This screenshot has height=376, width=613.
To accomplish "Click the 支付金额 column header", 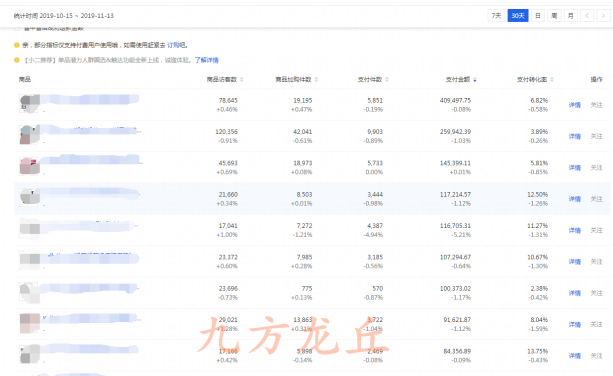I will (x=458, y=79).
